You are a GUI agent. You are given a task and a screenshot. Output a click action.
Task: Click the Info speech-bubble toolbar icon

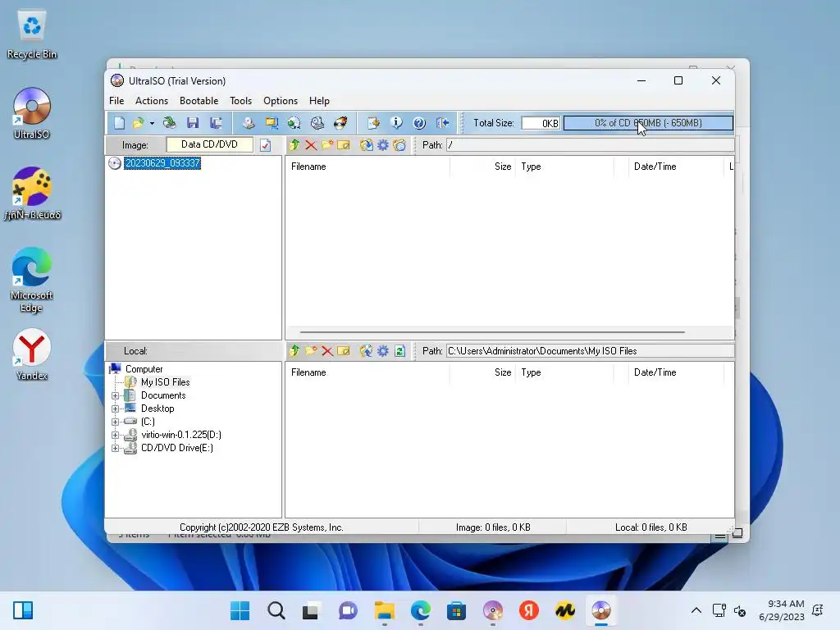(x=396, y=123)
